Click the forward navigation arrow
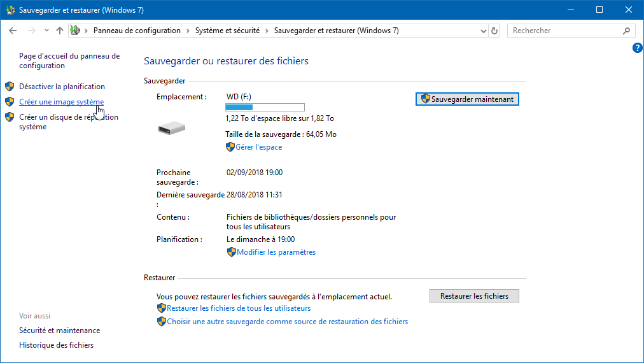The height and width of the screenshot is (363, 644). tap(31, 31)
